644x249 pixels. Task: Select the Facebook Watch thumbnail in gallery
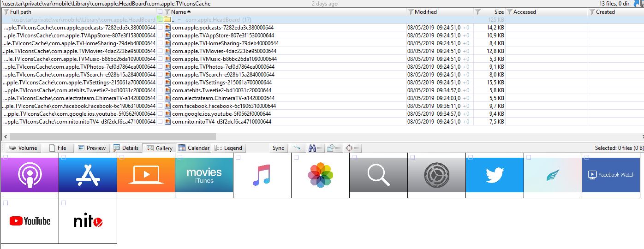611,175
